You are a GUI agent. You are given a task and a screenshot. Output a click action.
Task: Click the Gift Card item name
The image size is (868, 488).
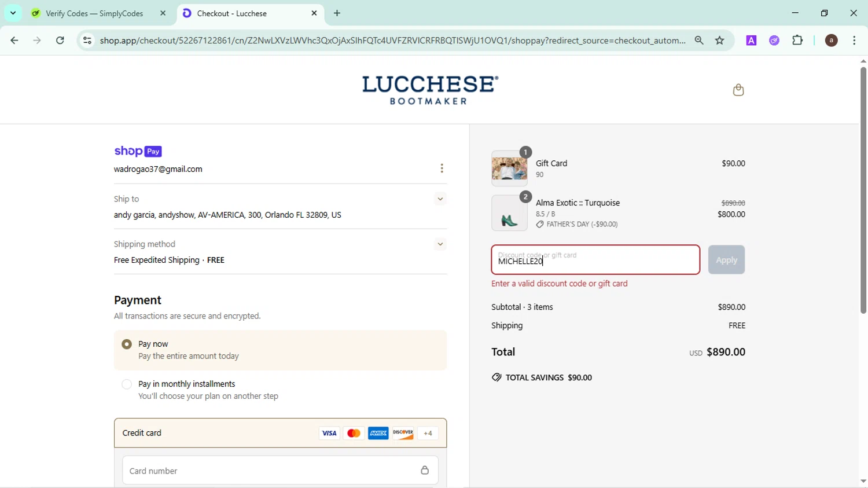551,164
